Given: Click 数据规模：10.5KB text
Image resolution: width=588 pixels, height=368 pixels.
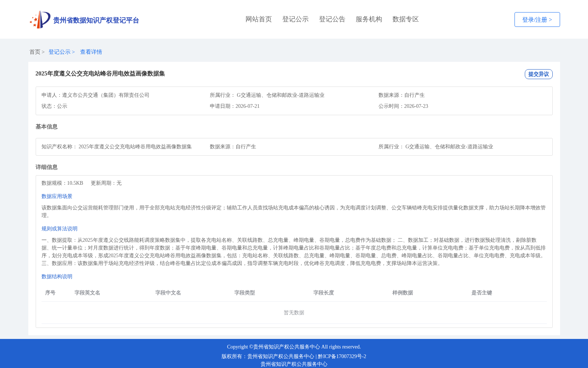Looking at the screenshot, I should pyautogui.click(x=62, y=183).
